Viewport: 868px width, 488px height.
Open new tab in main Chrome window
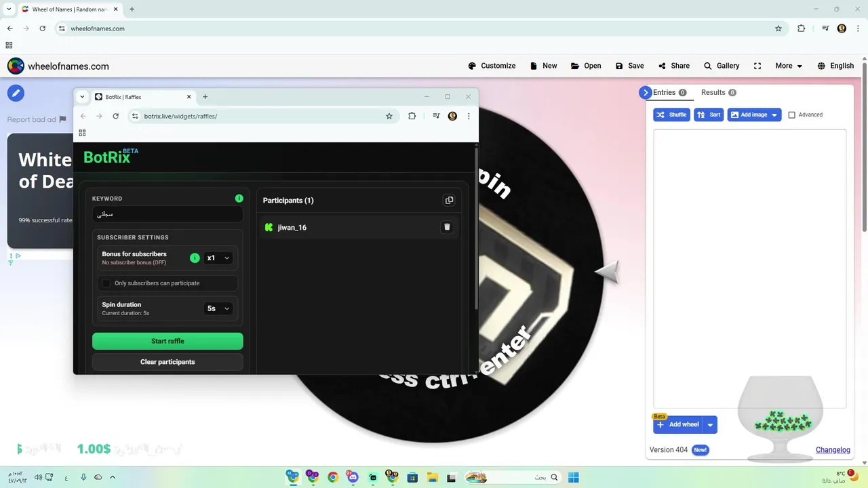tap(132, 9)
